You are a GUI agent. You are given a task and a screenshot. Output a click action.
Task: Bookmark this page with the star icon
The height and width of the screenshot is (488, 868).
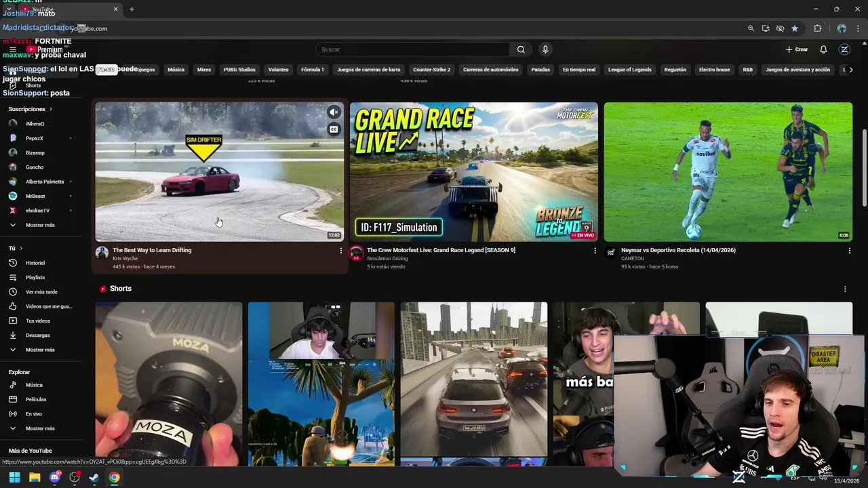point(795,28)
